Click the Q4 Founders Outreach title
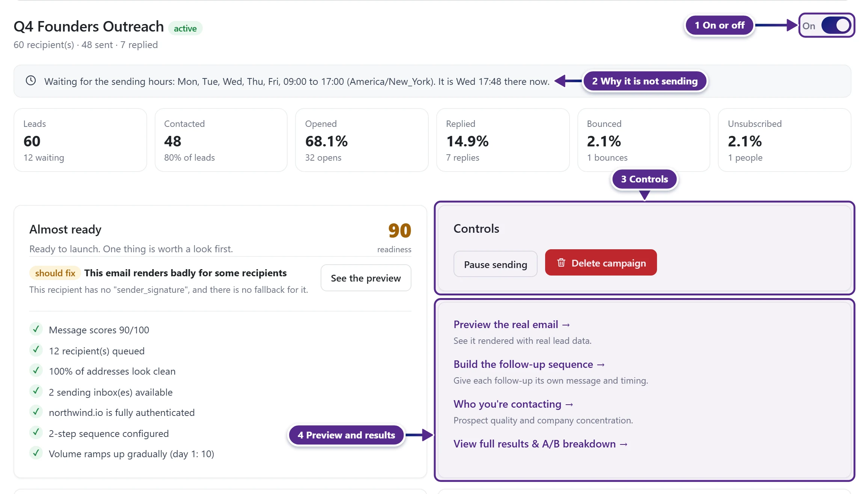The image size is (868, 494). point(89,26)
